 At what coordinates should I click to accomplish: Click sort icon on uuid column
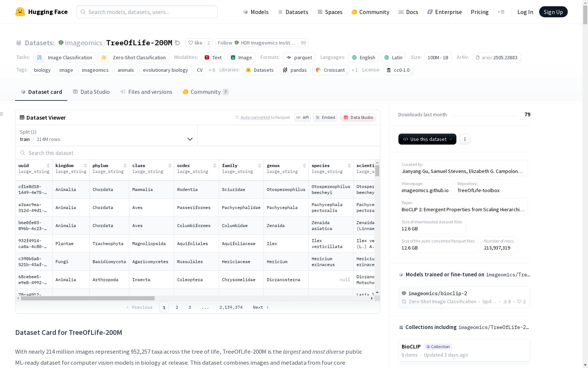pyautogui.click(x=48, y=166)
